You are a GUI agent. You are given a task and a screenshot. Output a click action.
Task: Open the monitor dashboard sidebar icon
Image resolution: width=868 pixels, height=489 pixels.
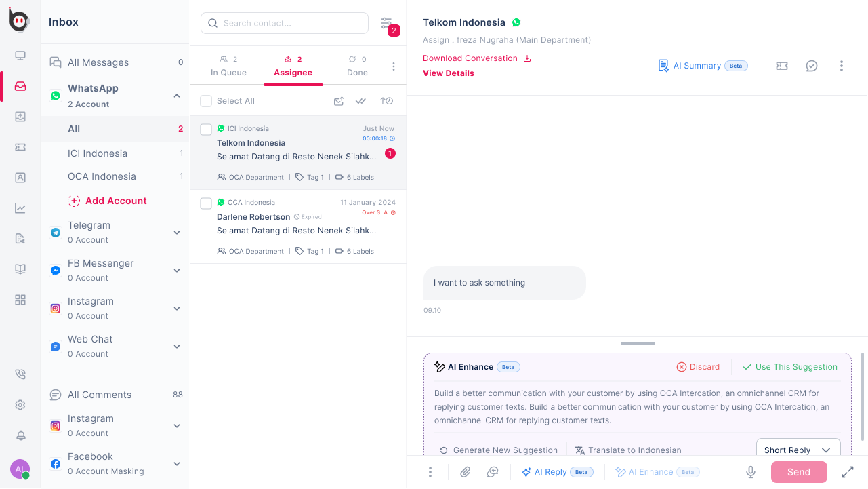click(x=20, y=56)
